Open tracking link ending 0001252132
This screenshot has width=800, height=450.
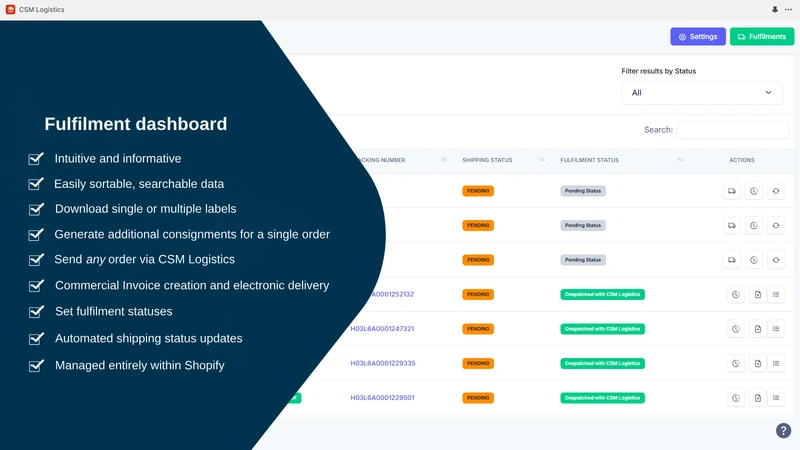pos(392,294)
